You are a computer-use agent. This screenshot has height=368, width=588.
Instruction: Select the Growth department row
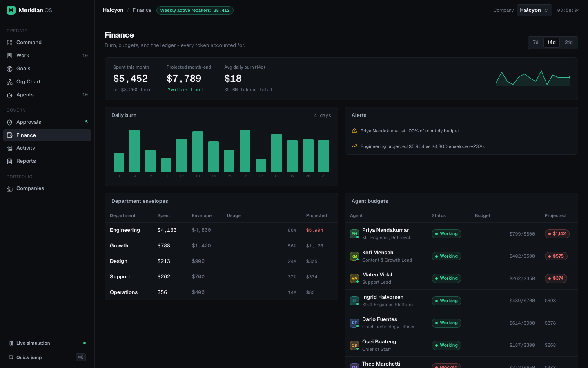click(221, 246)
